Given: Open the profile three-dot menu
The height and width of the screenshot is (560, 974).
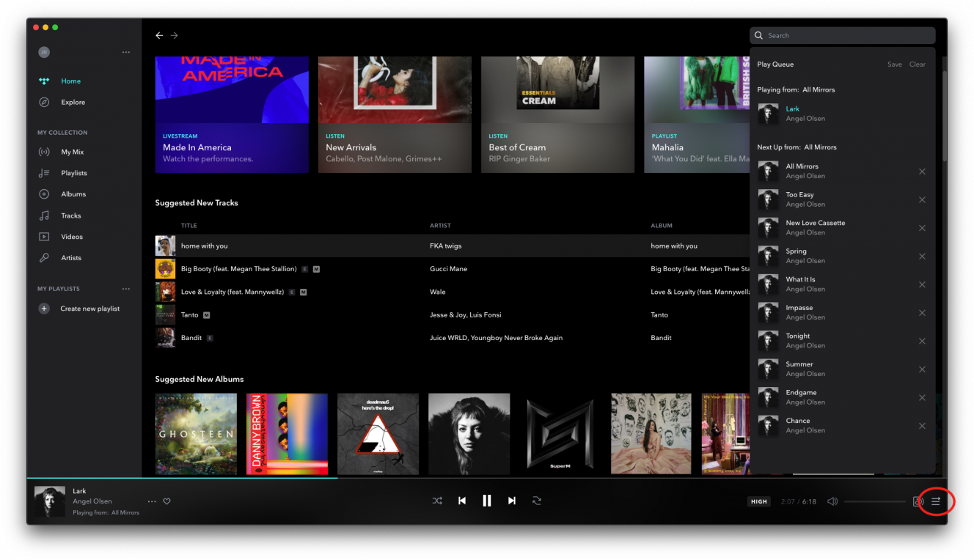Looking at the screenshot, I should tap(126, 52).
